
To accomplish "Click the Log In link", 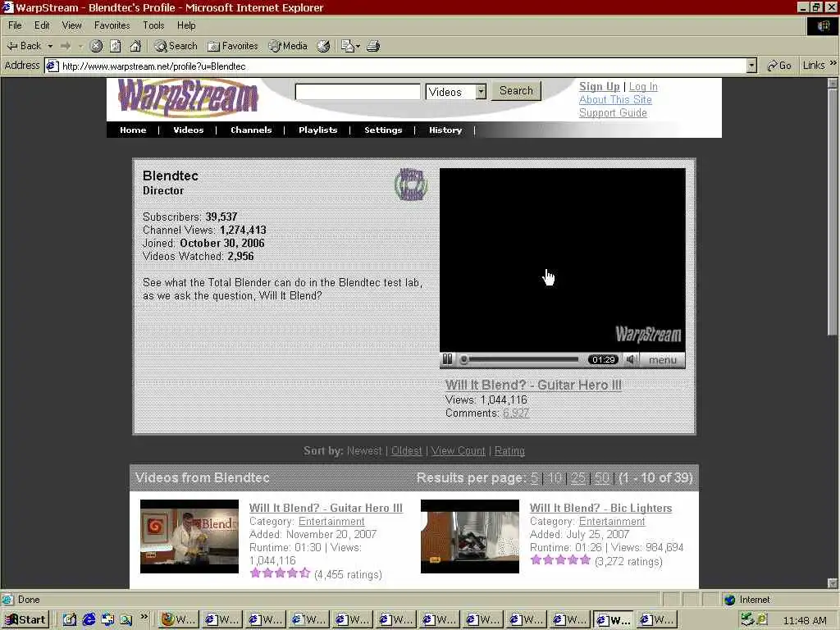I will pyautogui.click(x=643, y=86).
